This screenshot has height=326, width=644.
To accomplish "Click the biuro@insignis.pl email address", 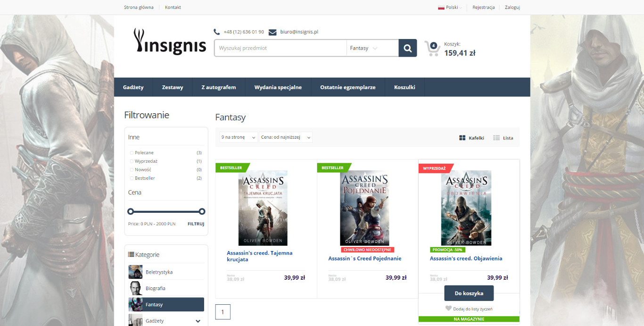I will coord(299,32).
